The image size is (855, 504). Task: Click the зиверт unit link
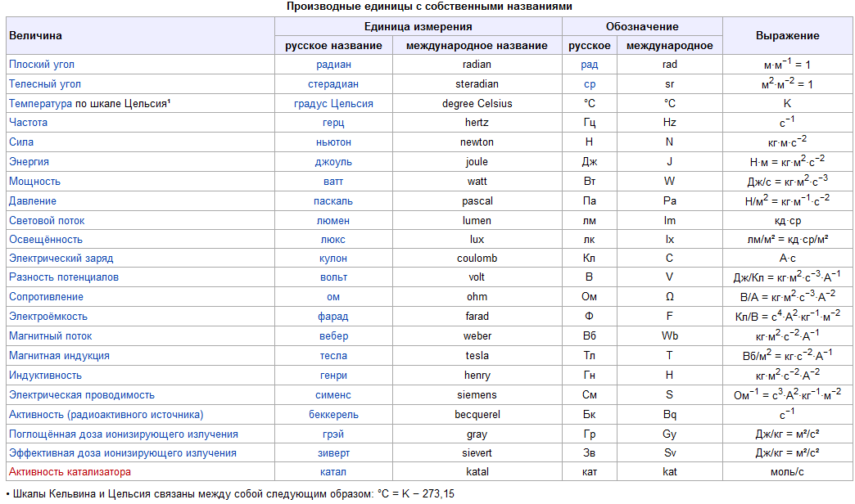click(333, 452)
